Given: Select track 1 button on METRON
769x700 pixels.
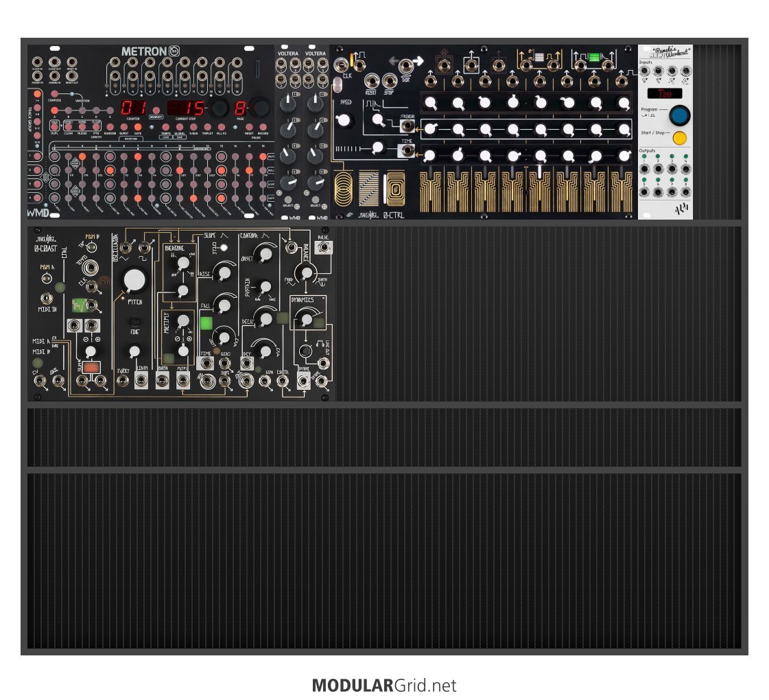Looking at the screenshot, I should (x=37, y=156).
